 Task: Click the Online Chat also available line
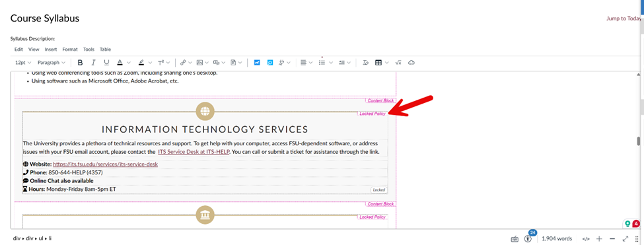[x=58, y=180]
